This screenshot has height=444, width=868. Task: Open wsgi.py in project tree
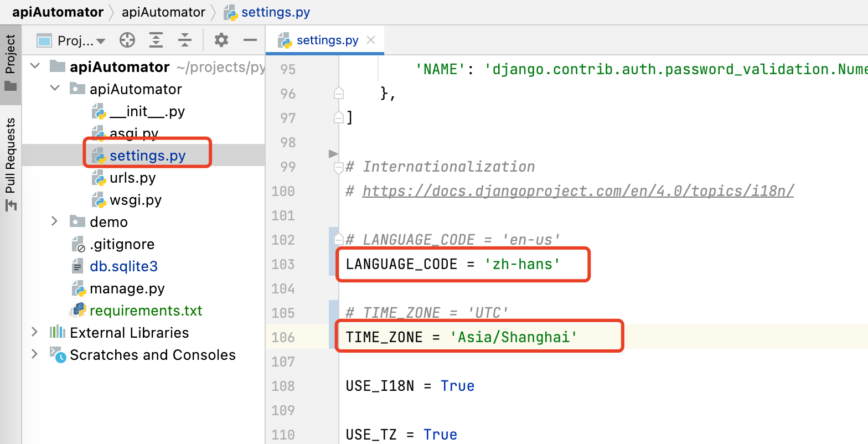pos(127,200)
